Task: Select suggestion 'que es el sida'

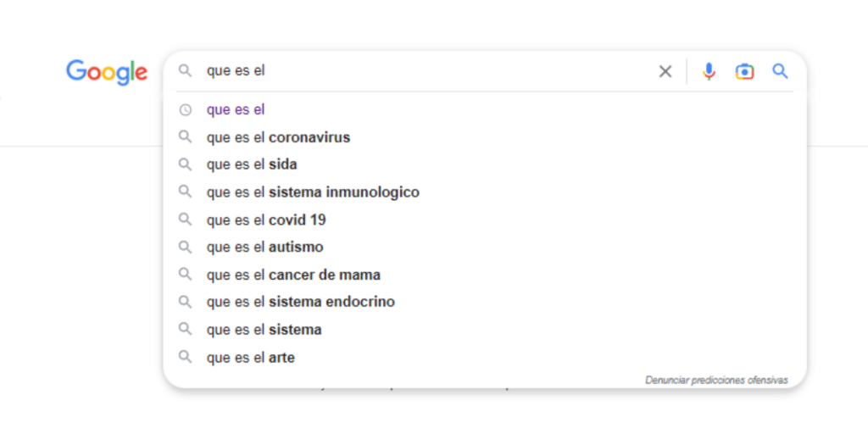Action: 484,164
